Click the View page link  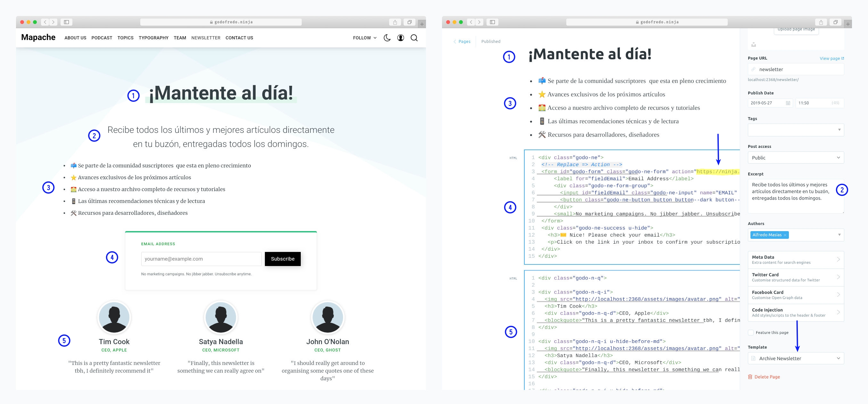(x=831, y=59)
